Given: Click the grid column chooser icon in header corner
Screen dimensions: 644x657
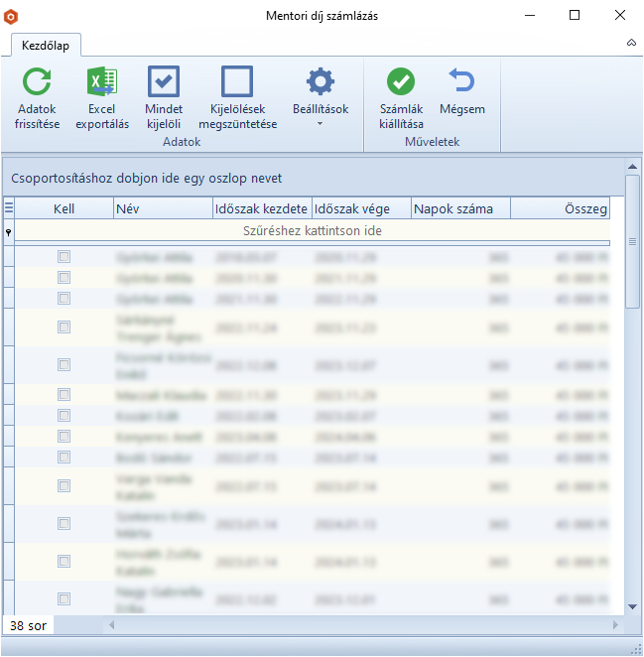Looking at the screenshot, I should click(x=9, y=208).
